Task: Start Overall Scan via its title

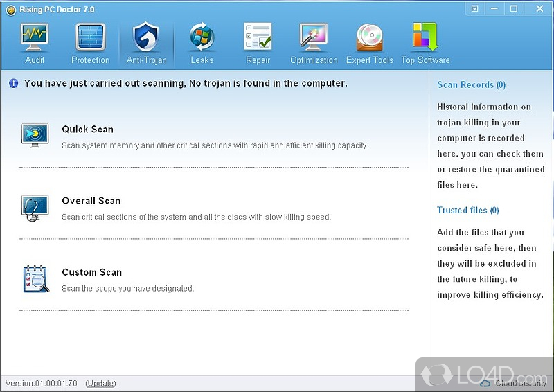Action: pyautogui.click(x=91, y=201)
